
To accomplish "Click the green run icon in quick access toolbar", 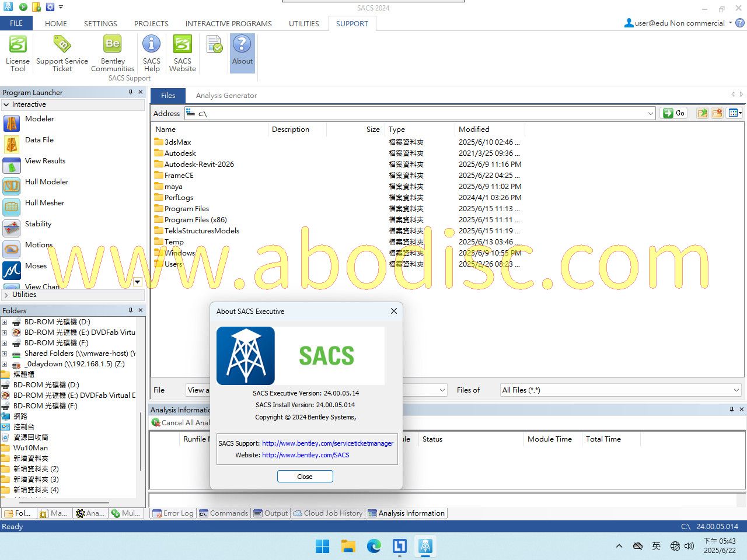I will coord(23,7).
